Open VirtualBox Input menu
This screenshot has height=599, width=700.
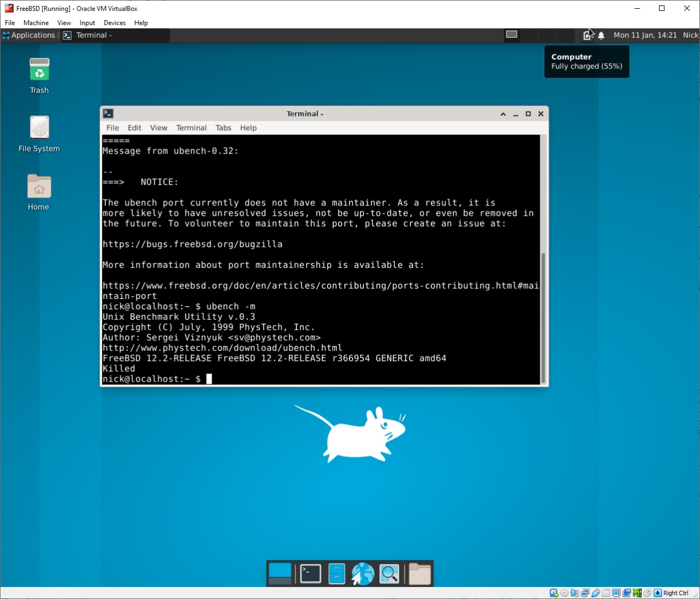[x=87, y=23]
